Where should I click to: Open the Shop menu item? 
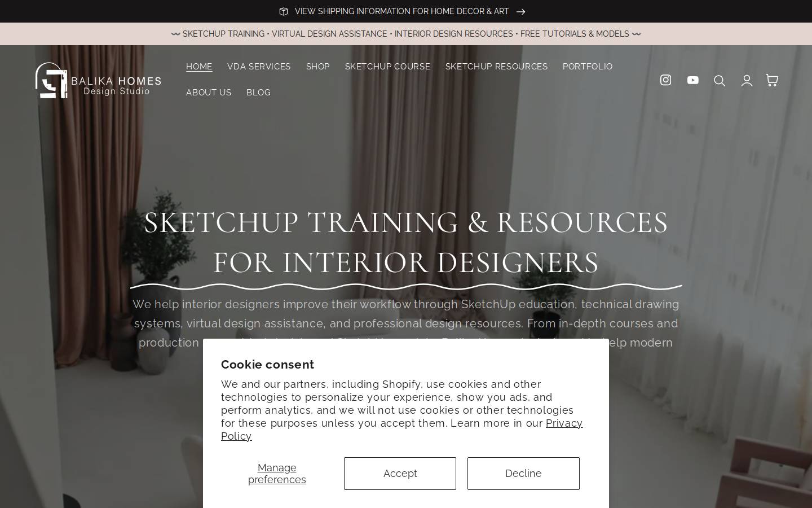(318, 67)
